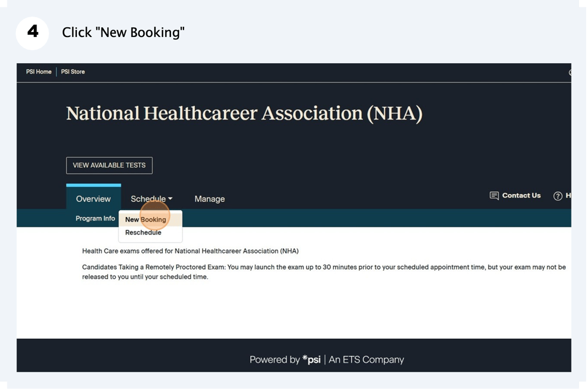The width and height of the screenshot is (588, 390).
Task: Click the Schedule dropdown caret arrow
Action: click(x=170, y=199)
